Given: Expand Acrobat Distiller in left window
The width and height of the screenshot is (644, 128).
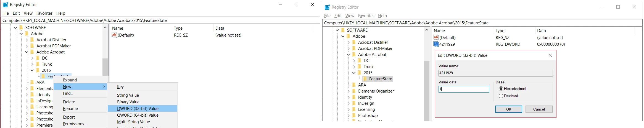Looking at the screenshot, I should coord(27,40).
